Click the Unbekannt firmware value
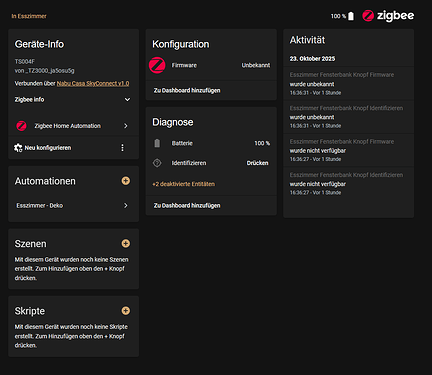This screenshot has width=432, height=375. pyautogui.click(x=256, y=65)
